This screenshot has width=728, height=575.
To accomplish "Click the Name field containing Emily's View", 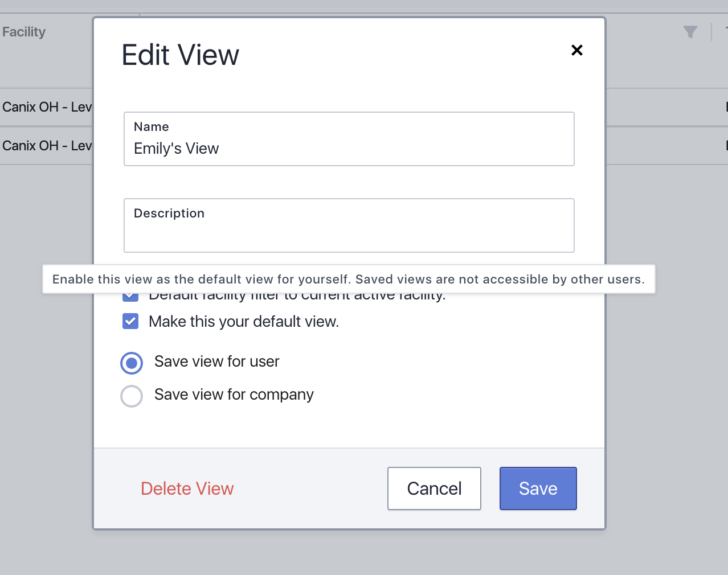I will coord(349,148).
